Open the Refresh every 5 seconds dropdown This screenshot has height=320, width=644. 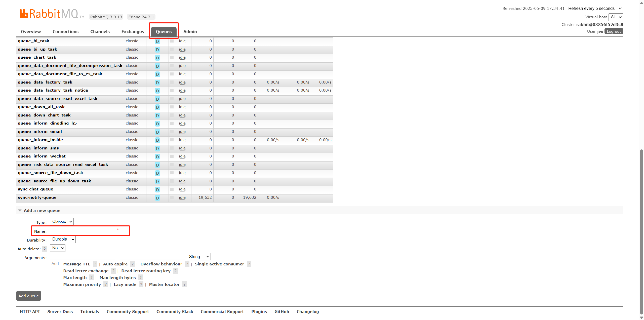click(594, 8)
